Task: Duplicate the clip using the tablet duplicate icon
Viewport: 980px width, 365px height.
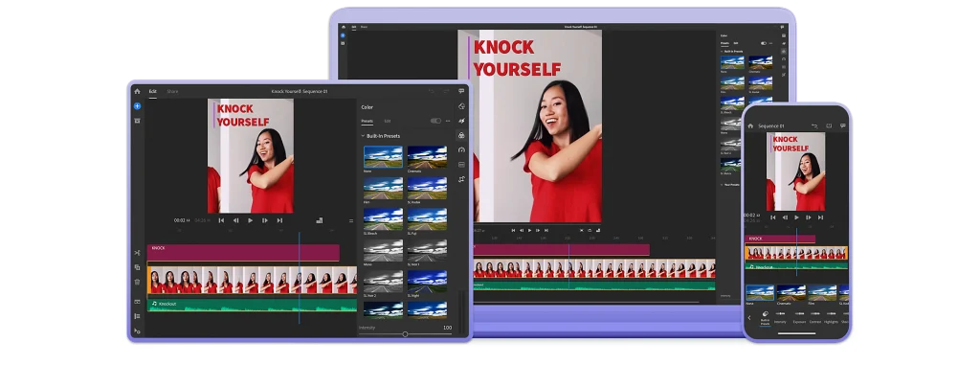Action: pyautogui.click(x=137, y=267)
